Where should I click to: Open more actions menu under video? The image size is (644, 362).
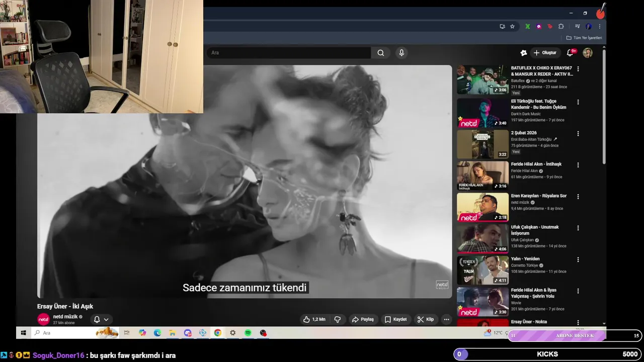[x=446, y=319]
